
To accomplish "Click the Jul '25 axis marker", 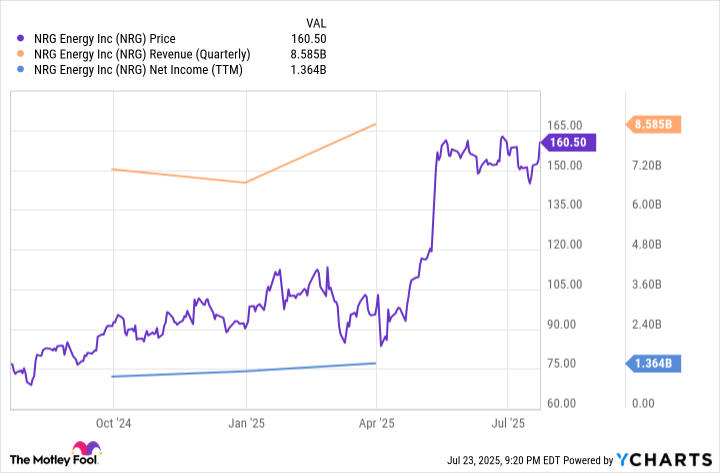I will pyautogui.click(x=508, y=423).
